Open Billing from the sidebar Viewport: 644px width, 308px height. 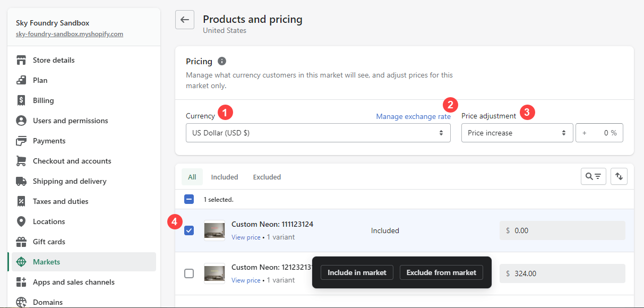[43, 100]
